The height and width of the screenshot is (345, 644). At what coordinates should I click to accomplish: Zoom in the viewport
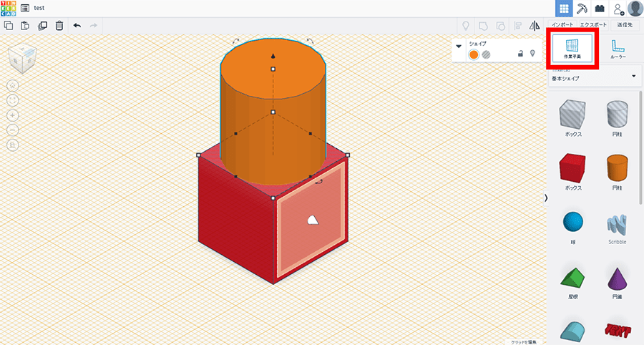[13, 115]
